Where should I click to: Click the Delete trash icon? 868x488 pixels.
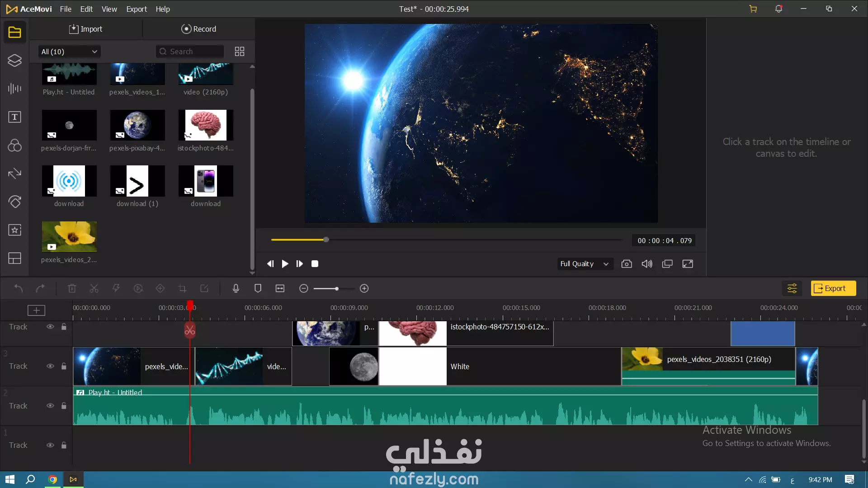(x=72, y=288)
